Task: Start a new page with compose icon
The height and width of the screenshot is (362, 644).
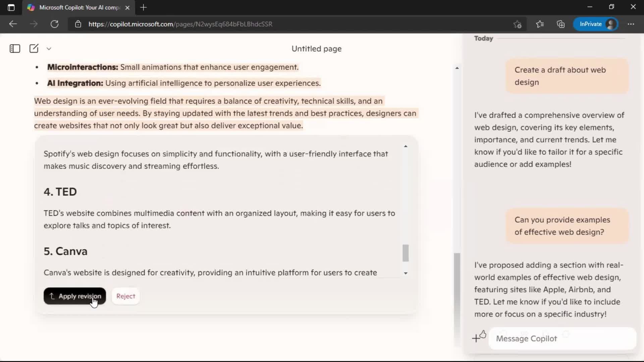Action: point(34,49)
